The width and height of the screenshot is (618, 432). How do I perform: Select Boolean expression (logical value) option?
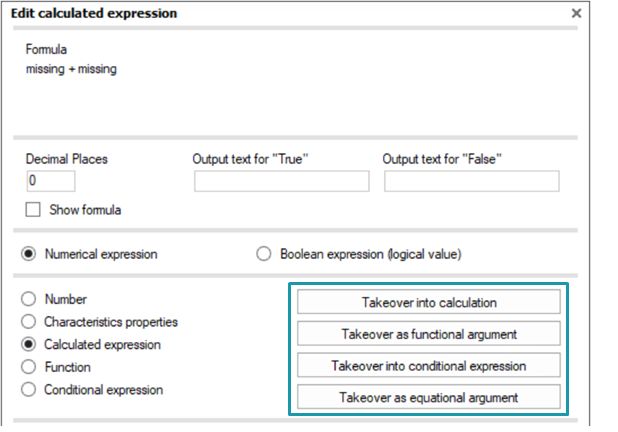(263, 254)
